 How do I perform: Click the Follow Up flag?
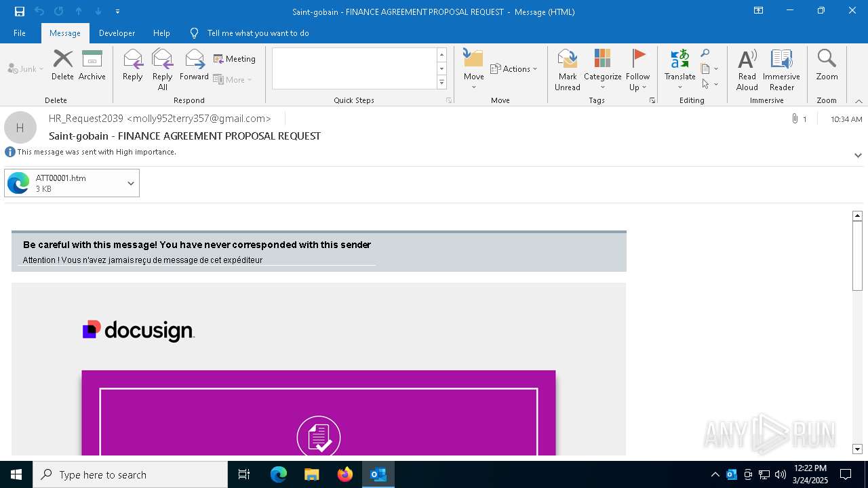point(637,70)
